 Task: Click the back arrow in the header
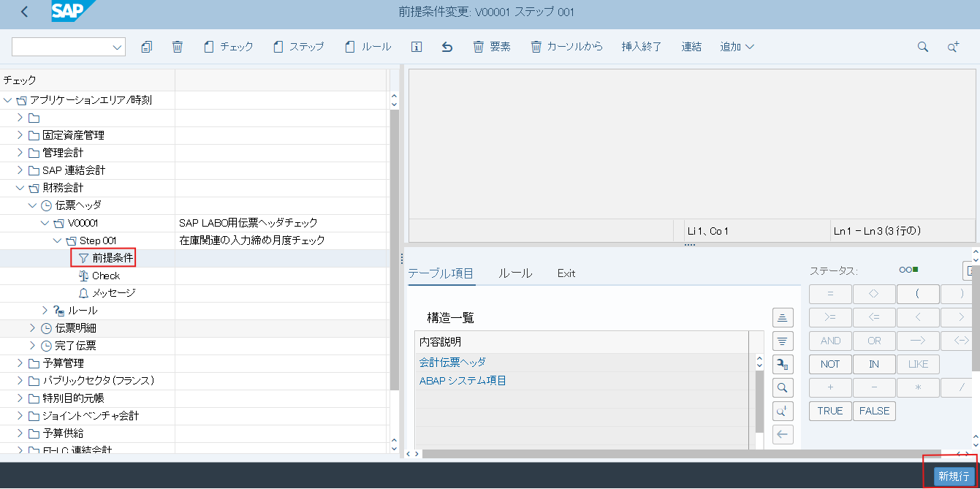click(x=25, y=12)
